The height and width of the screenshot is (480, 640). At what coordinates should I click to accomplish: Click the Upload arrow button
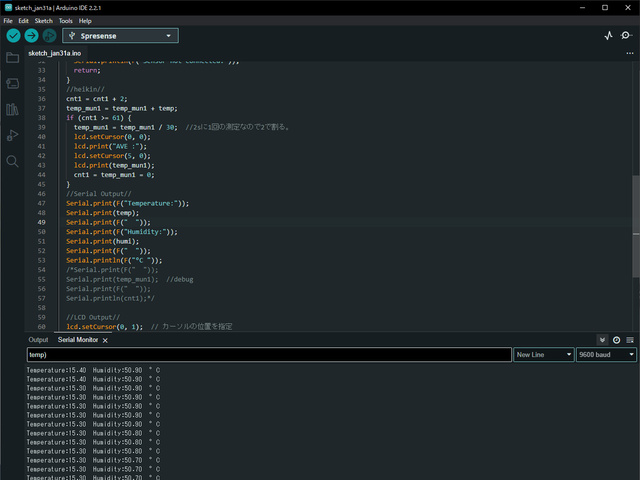click(31, 36)
